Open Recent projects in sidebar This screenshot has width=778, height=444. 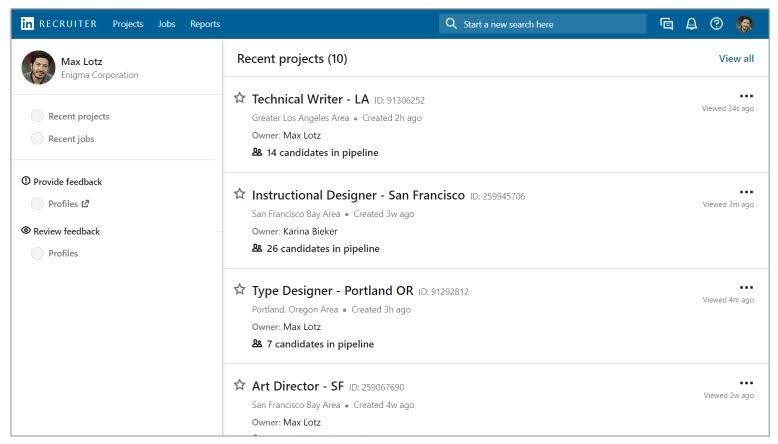point(78,116)
